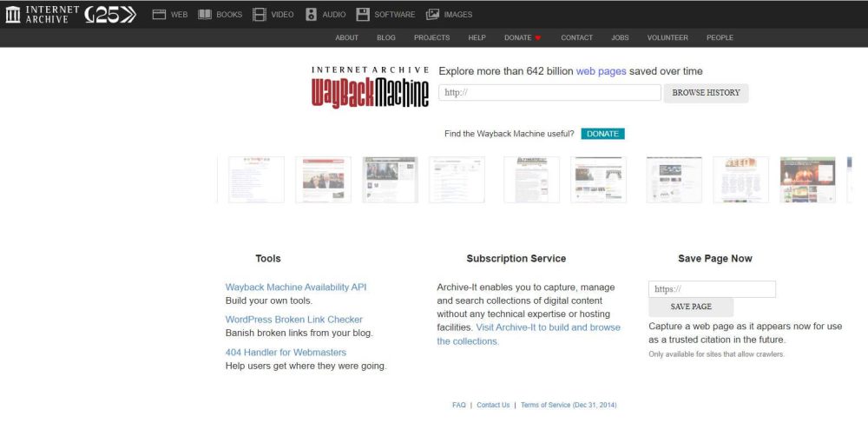Open Terms of Service footer link
This screenshot has height=423, width=868.
click(569, 406)
